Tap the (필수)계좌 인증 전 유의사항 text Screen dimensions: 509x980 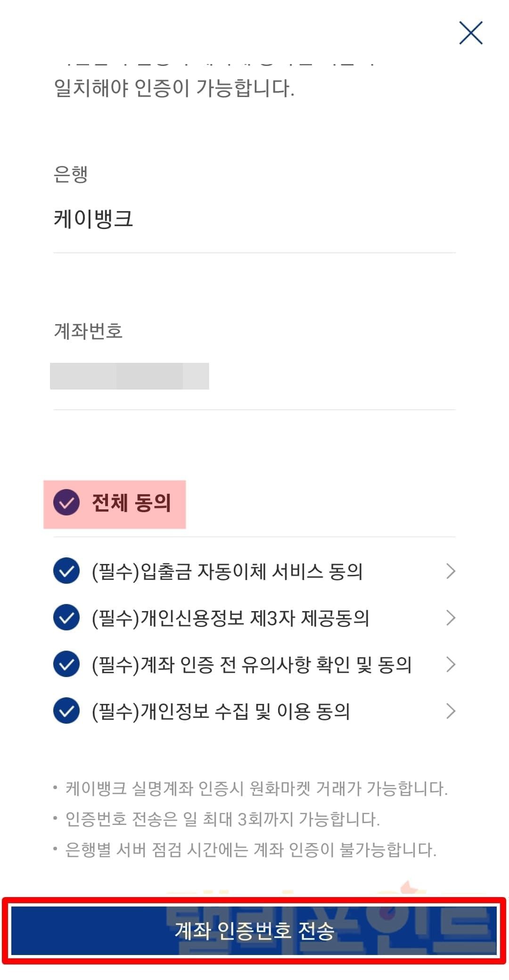coord(252,665)
